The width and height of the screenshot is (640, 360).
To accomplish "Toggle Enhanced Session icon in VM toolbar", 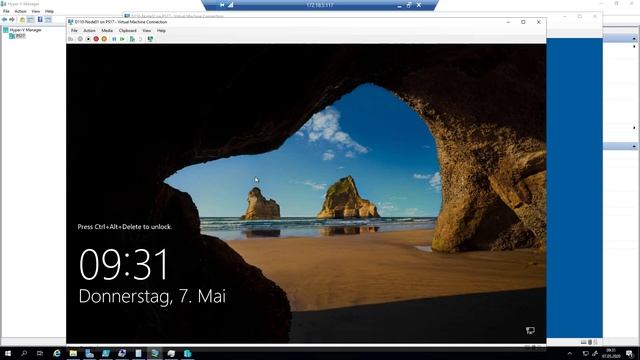I will click(x=150, y=39).
